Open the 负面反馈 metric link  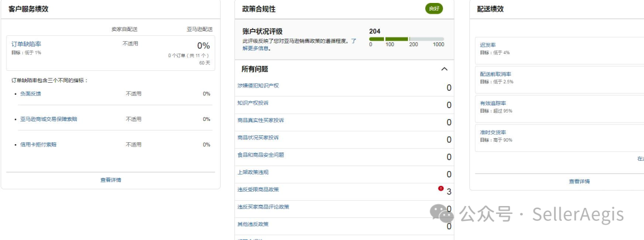(x=30, y=93)
